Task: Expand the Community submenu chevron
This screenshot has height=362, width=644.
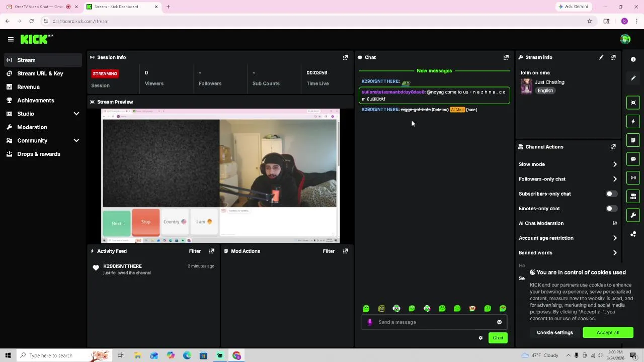Action: point(76,141)
